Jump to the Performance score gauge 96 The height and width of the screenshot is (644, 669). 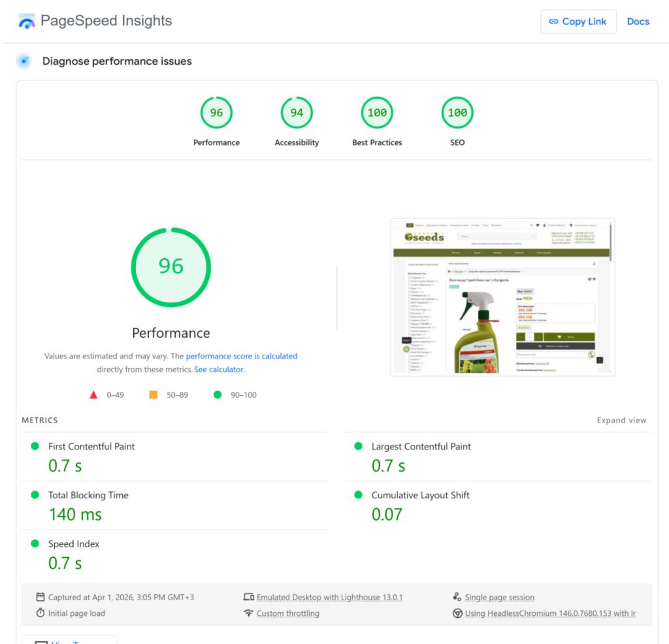(216, 113)
